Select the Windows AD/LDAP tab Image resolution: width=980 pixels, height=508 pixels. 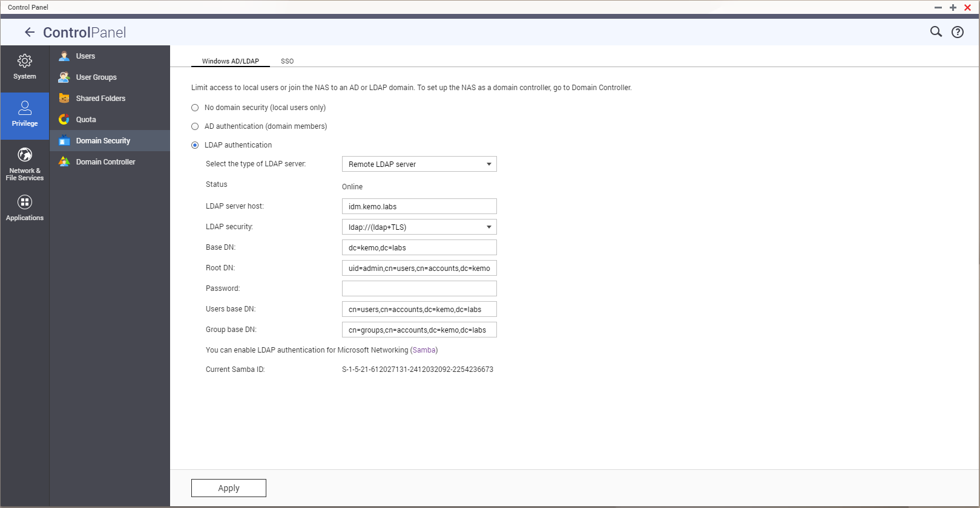(230, 61)
